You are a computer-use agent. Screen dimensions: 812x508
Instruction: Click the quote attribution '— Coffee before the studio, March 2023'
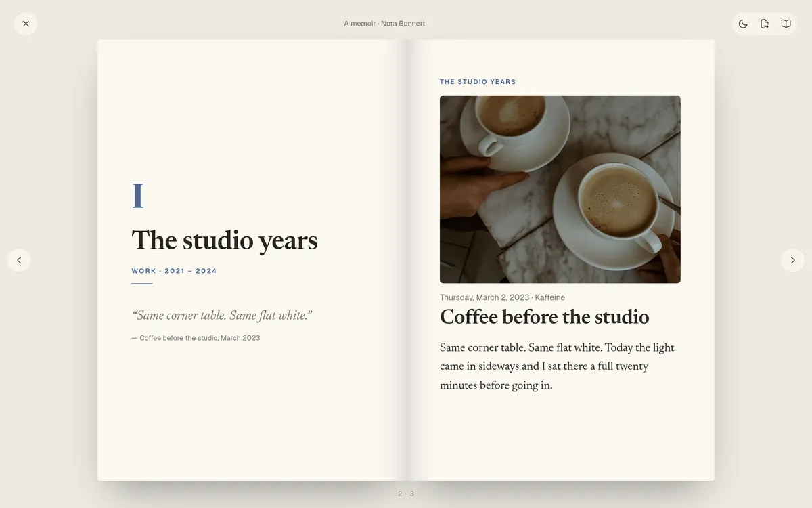[x=196, y=338]
